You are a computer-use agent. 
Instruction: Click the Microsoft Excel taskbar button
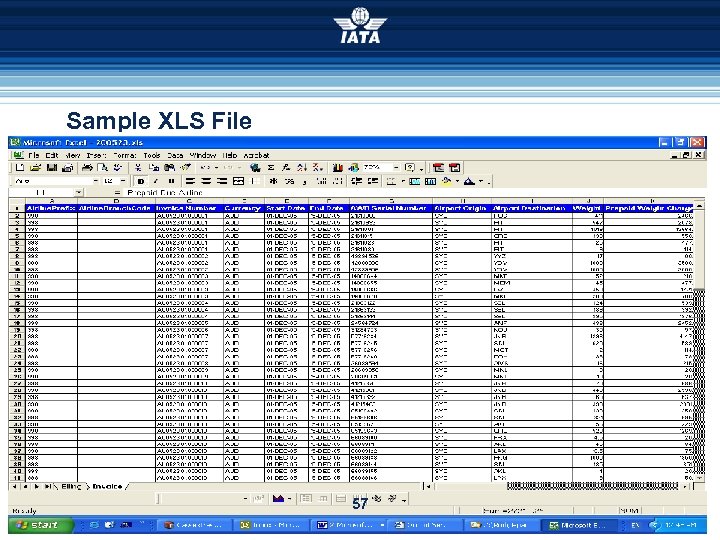pos(579,525)
